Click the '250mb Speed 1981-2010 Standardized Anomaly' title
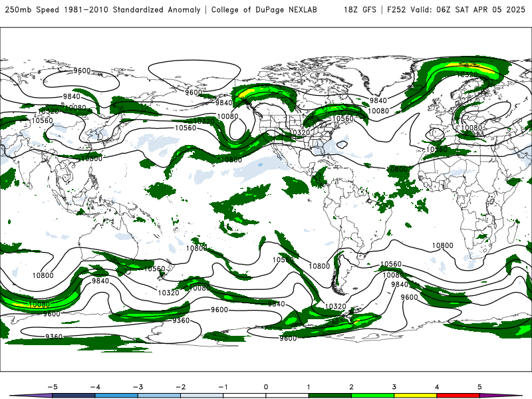This screenshot has height=399, width=532. pyautogui.click(x=102, y=9)
